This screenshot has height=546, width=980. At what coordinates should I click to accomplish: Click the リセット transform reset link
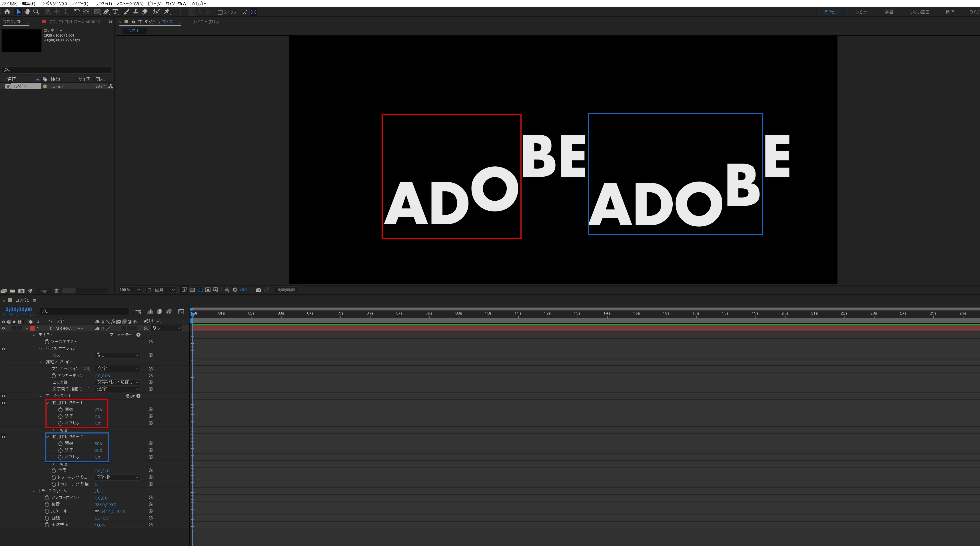pyautogui.click(x=99, y=491)
